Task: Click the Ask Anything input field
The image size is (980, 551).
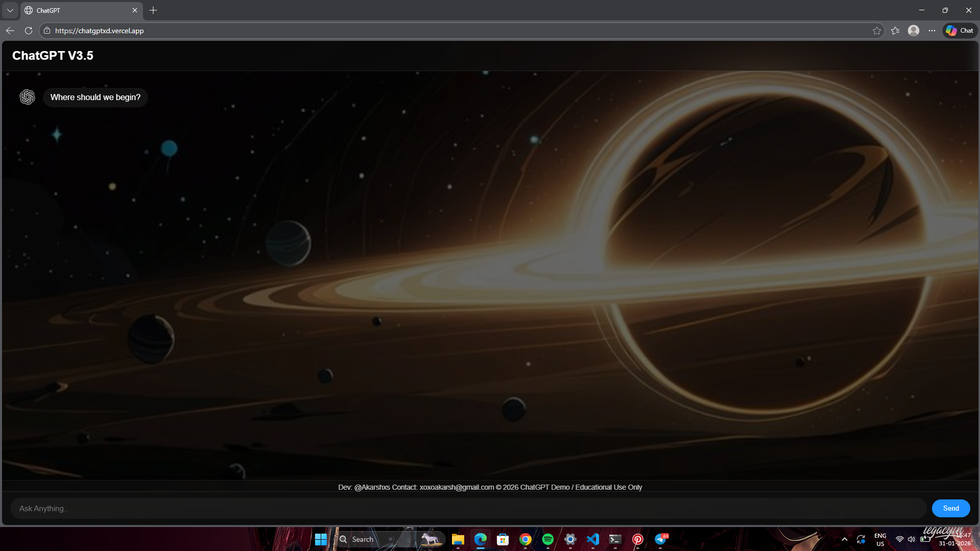Action: [x=467, y=509]
